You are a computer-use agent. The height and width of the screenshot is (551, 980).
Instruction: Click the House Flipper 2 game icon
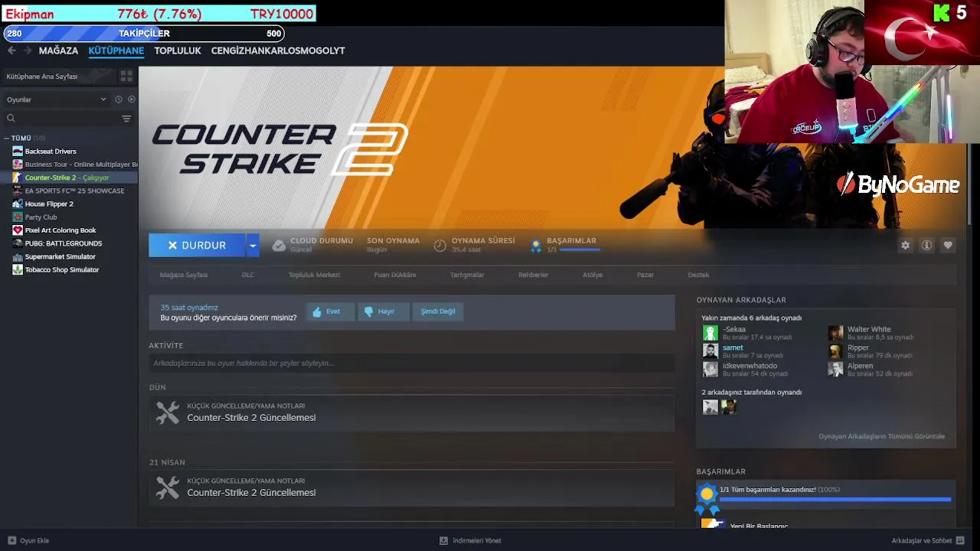coord(18,204)
